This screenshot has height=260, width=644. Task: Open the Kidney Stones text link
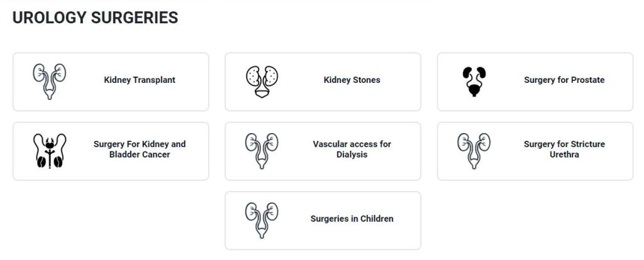352,80
